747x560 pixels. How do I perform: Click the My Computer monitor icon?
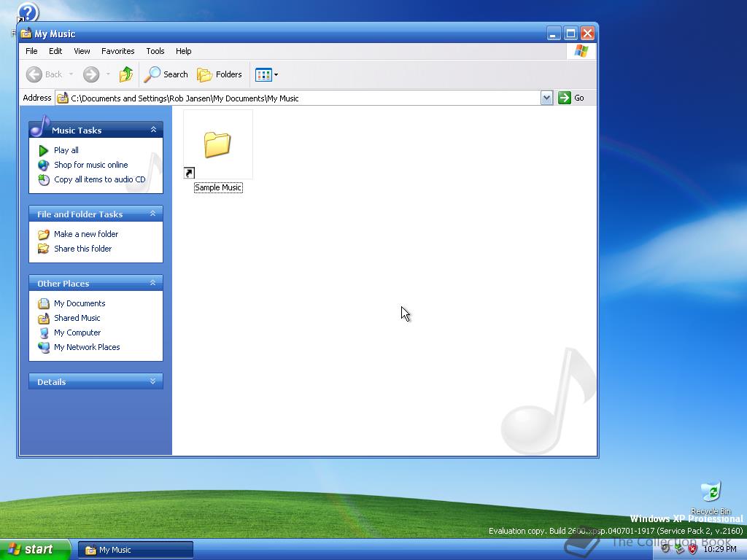tap(43, 332)
